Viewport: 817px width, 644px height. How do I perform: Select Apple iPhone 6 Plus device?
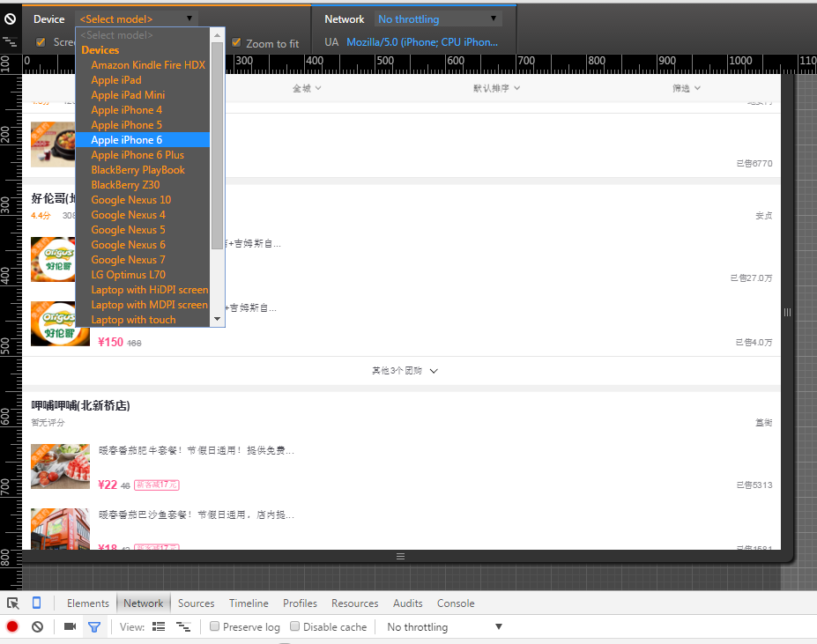(143, 155)
